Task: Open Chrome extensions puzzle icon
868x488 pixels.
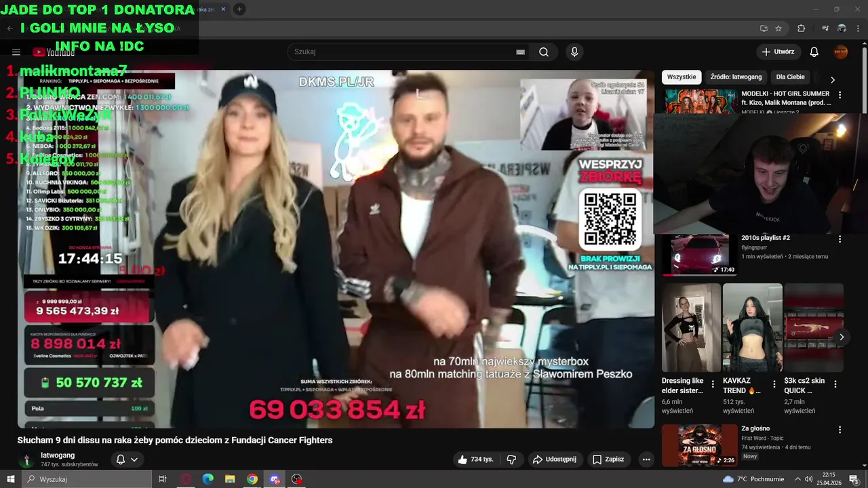Action: pos(802,28)
